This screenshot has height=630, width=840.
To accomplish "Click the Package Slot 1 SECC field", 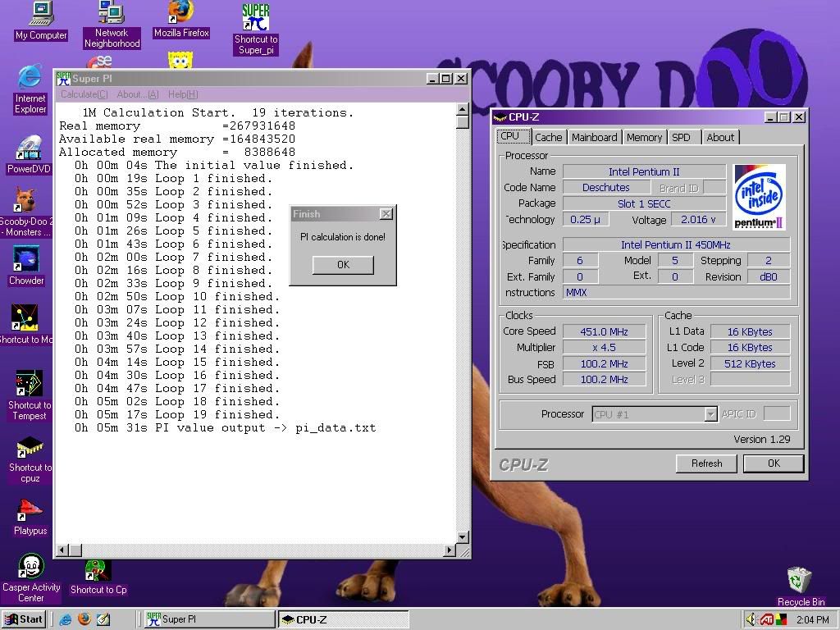I will (644, 203).
